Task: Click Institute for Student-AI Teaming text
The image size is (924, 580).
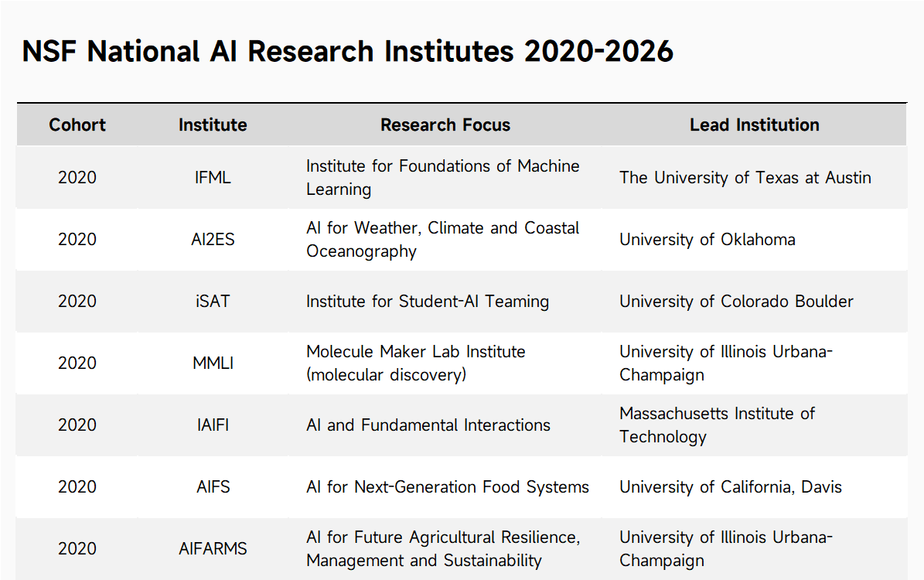Action: click(428, 301)
